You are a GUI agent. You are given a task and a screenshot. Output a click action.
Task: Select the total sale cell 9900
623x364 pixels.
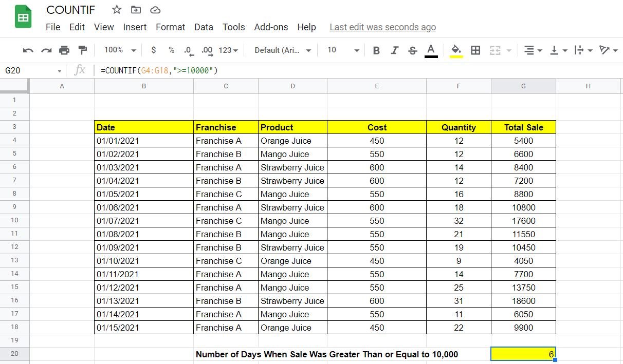click(523, 328)
